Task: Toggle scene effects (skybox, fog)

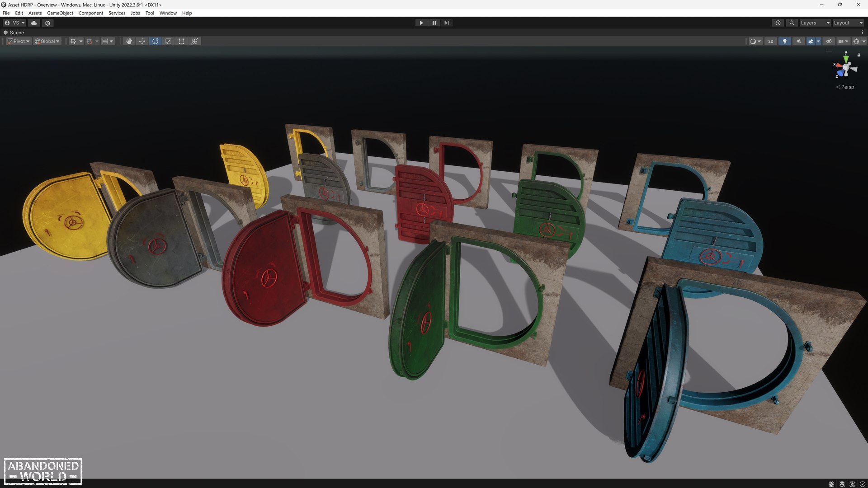Action: coord(811,41)
